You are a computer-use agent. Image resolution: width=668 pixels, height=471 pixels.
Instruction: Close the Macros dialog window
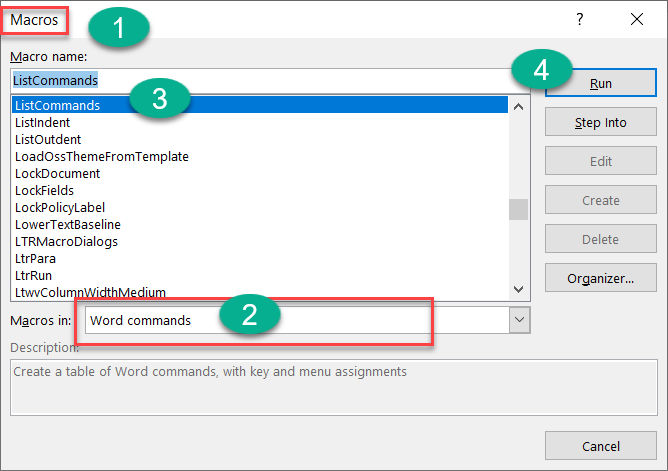(637, 19)
